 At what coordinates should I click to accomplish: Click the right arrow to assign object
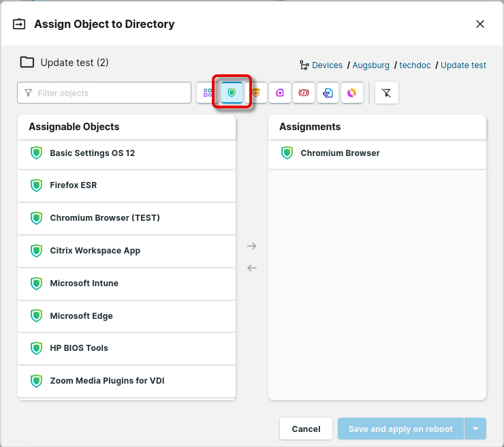(252, 246)
